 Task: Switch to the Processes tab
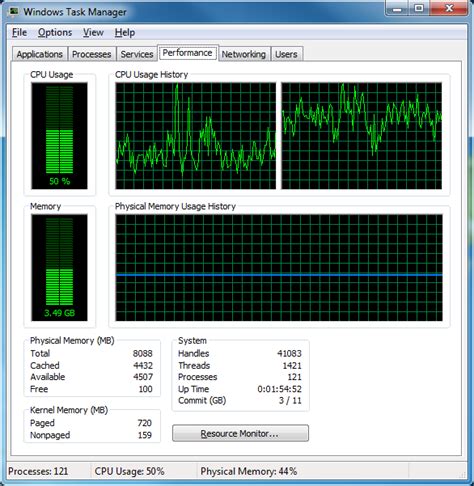[92, 54]
